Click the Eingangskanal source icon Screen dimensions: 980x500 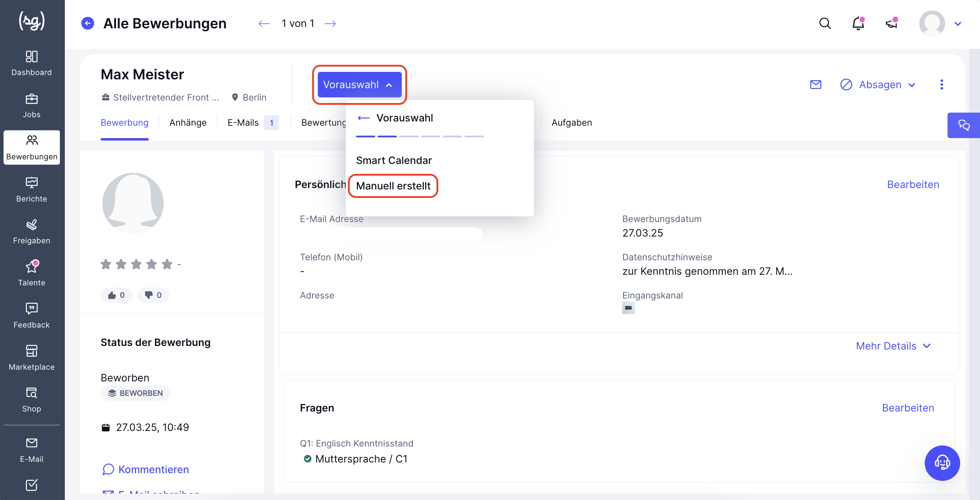628,308
